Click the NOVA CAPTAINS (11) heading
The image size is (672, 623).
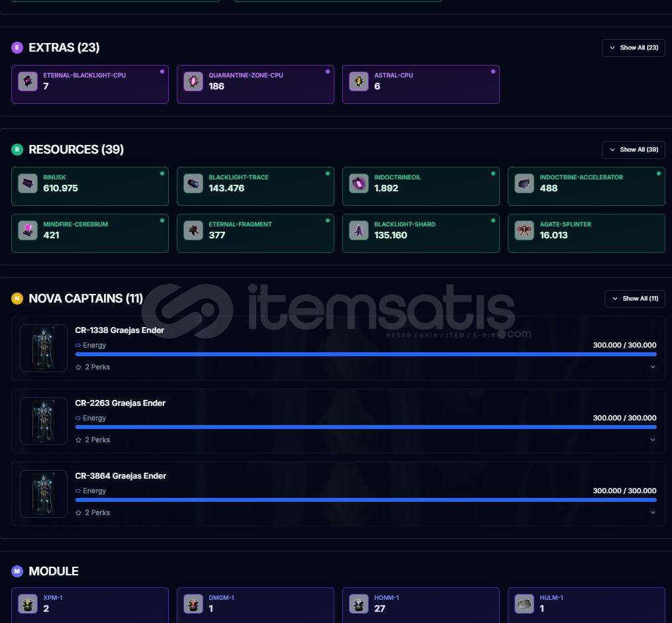[85, 299]
